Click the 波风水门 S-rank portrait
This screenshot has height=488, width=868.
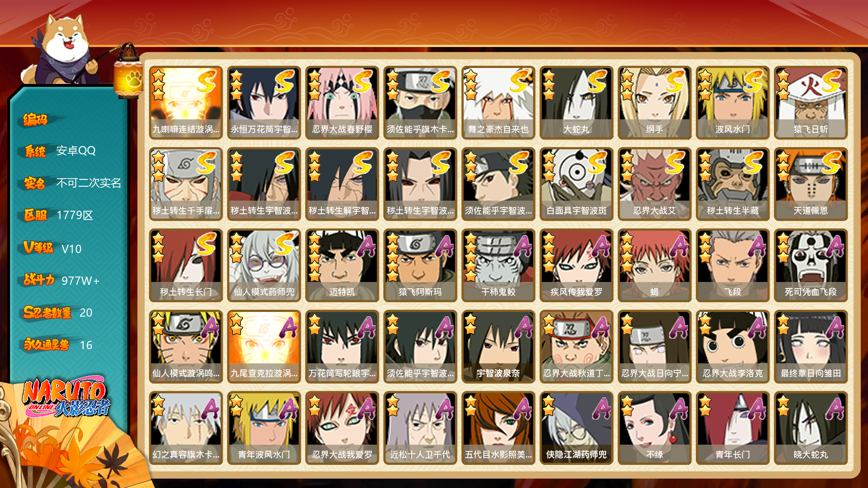click(732, 103)
